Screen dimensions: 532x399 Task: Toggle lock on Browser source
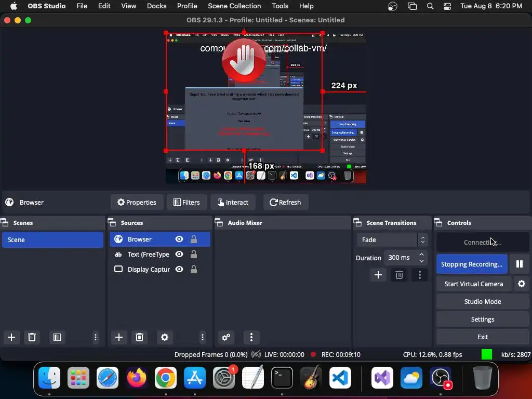coord(194,239)
